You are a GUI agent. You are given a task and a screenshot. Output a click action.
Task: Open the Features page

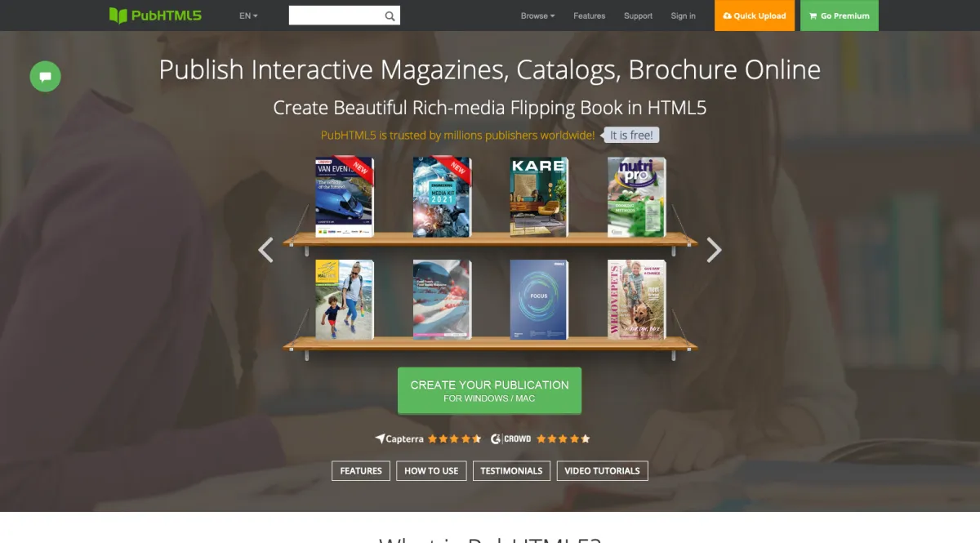[590, 16]
